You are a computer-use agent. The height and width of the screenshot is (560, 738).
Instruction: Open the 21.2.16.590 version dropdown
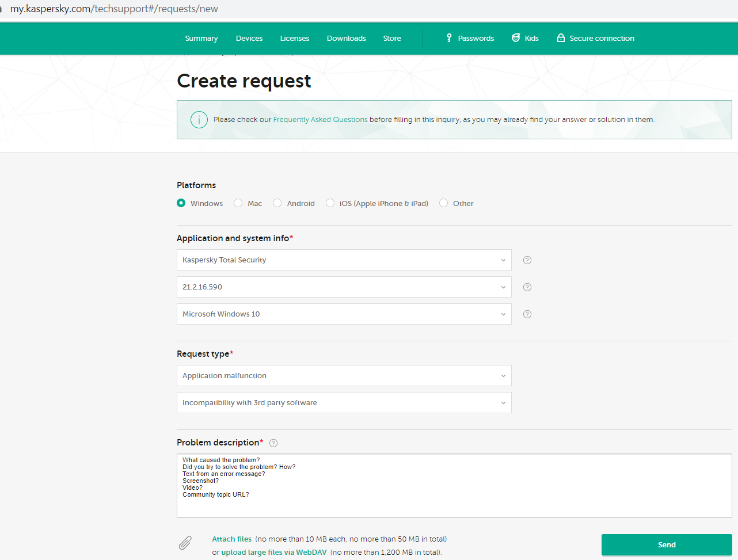[x=344, y=287]
